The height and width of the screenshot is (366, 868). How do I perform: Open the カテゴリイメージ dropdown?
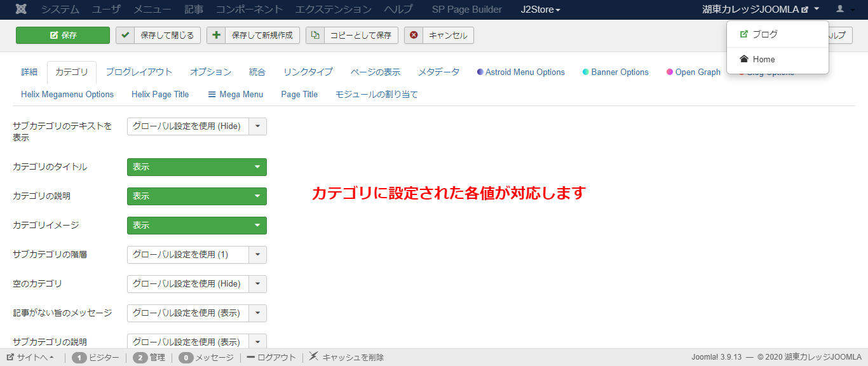click(197, 226)
